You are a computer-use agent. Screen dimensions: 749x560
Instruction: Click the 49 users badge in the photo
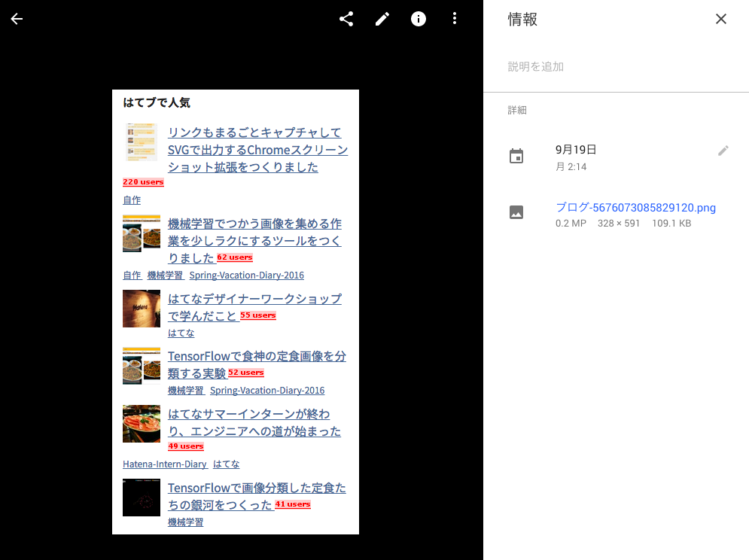(x=186, y=446)
